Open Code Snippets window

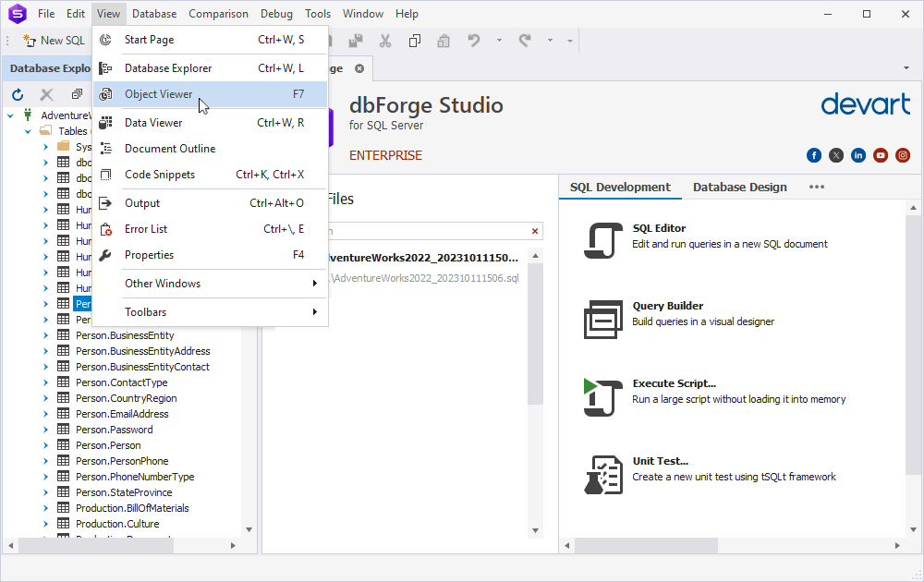tap(210, 175)
